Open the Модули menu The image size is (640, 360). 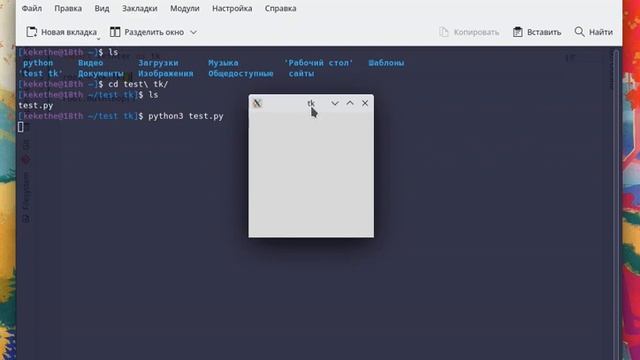[x=185, y=8]
